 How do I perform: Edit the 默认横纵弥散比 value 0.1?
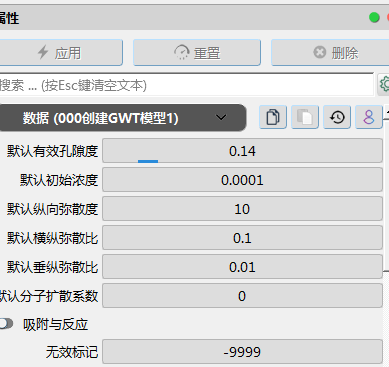pos(242,238)
